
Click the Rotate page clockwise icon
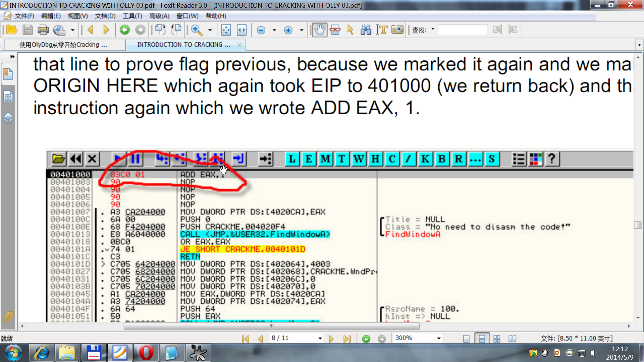point(160,30)
